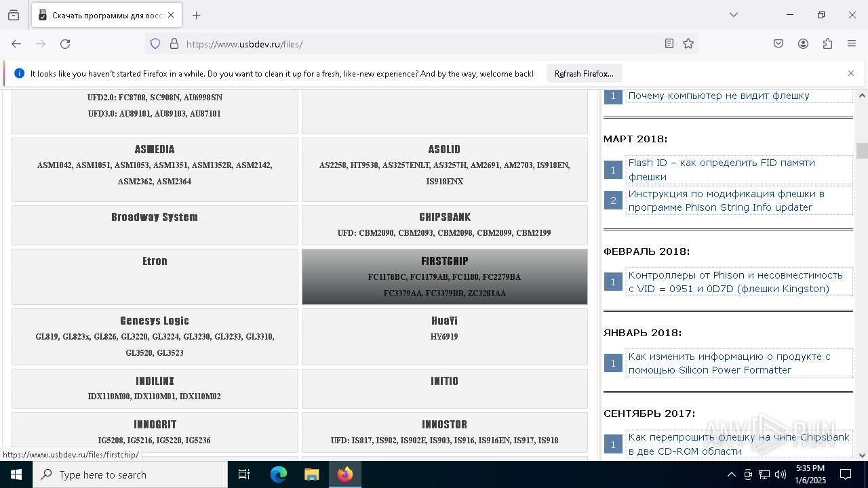
Task: Open article 'Почему компьютер не видит флешку'
Action: (719, 96)
